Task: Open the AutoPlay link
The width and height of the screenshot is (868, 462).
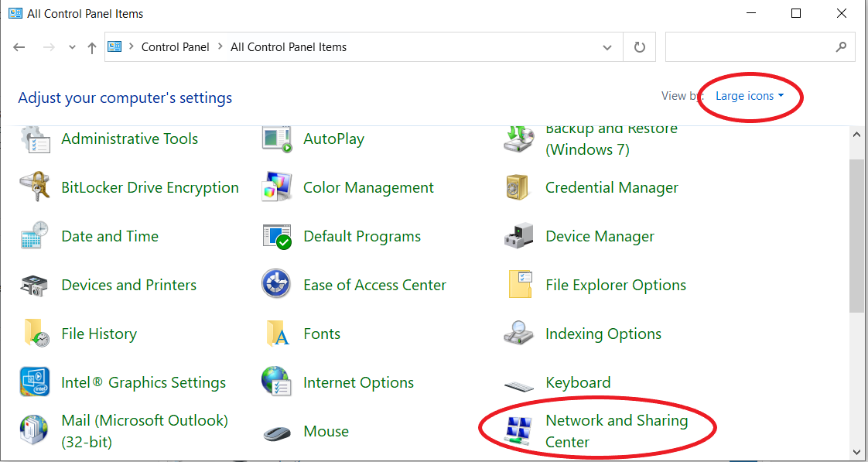Action: click(x=333, y=139)
